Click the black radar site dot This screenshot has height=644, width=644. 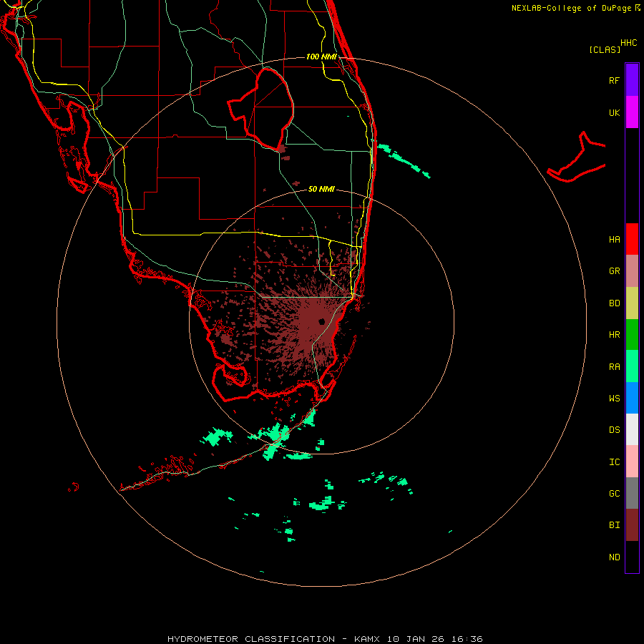pyautogui.click(x=321, y=321)
